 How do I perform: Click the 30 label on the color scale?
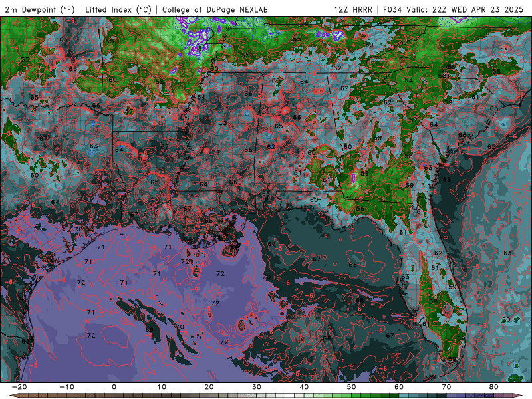257,387
